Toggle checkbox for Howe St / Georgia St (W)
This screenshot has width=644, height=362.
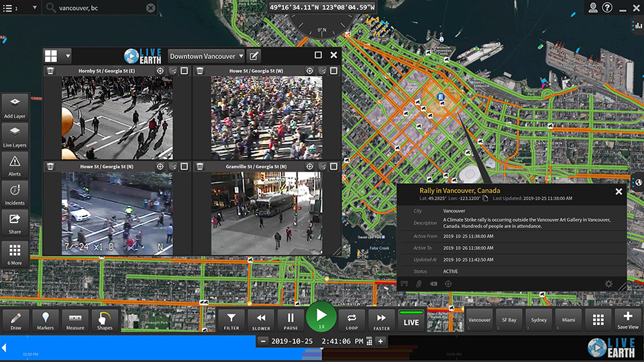click(x=334, y=71)
